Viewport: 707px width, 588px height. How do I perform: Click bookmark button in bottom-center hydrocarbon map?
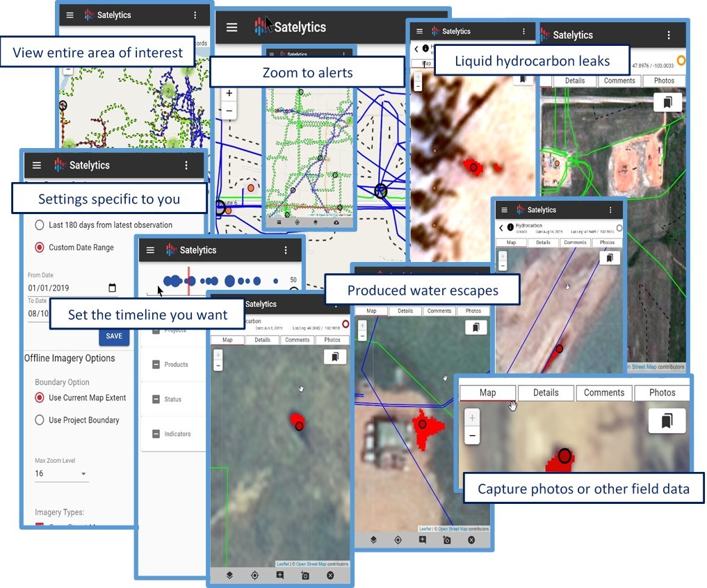pyautogui.click(x=334, y=357)
